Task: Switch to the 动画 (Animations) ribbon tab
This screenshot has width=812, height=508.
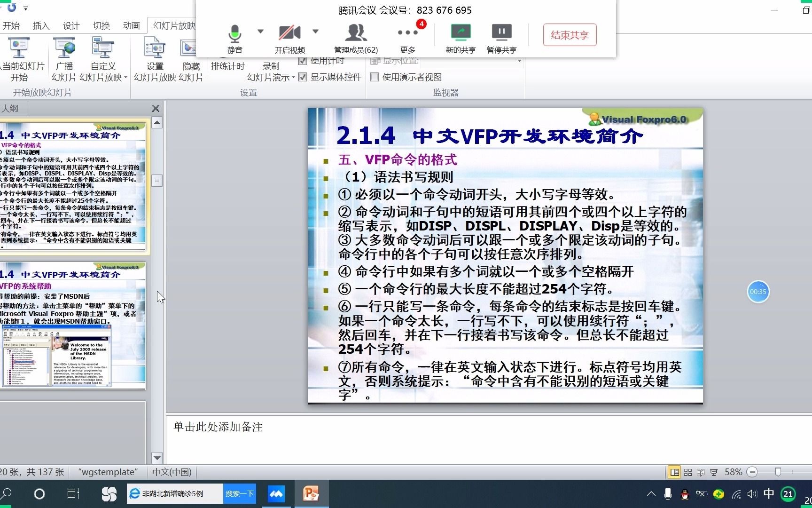Action: [x=131, y=26]
